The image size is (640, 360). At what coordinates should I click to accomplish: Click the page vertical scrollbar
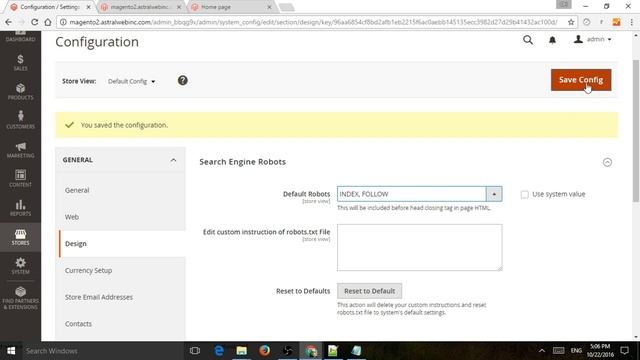(x=636, y=131)
